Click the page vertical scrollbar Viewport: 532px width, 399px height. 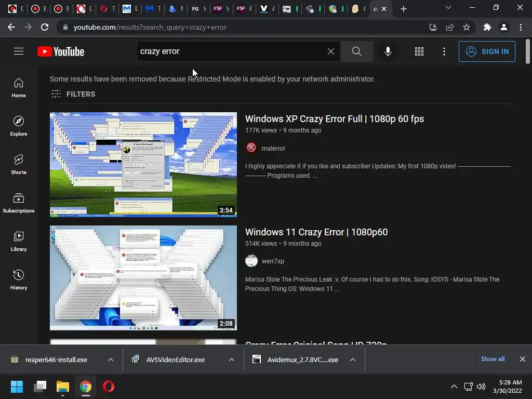point(528,51)
